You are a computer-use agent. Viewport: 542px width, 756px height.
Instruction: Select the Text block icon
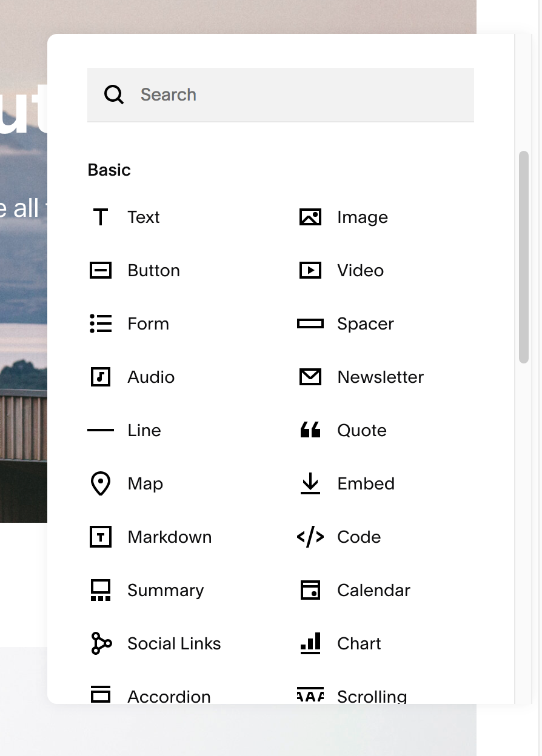tap(101, 217)
